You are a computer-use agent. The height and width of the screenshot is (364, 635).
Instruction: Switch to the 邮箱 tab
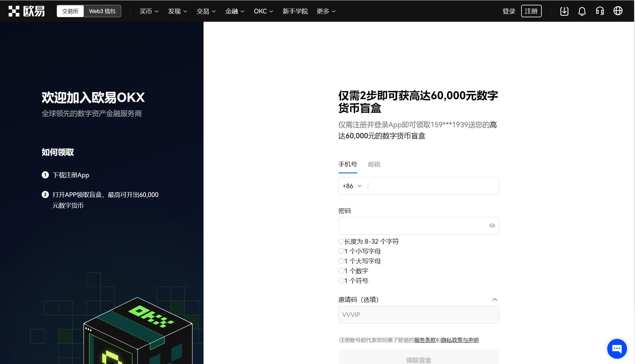click(374, 164)
